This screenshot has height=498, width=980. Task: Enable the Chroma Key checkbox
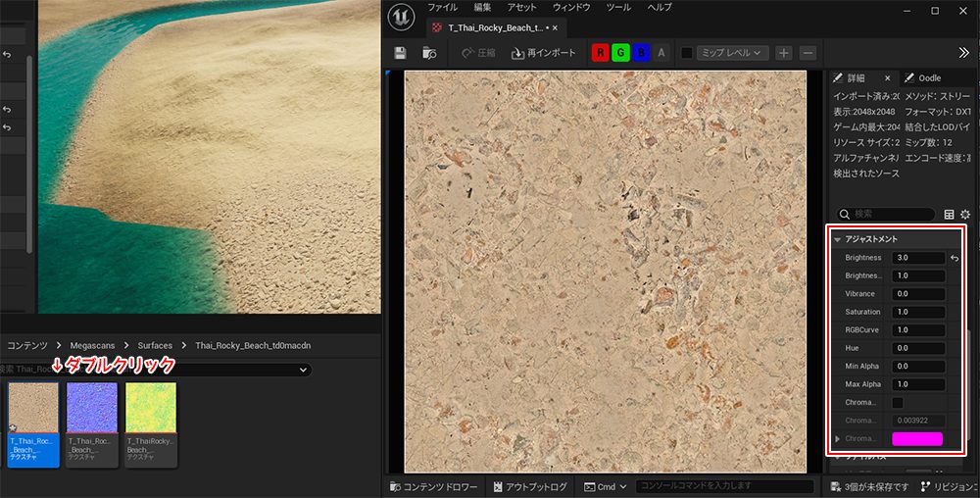tap(898, 403)
